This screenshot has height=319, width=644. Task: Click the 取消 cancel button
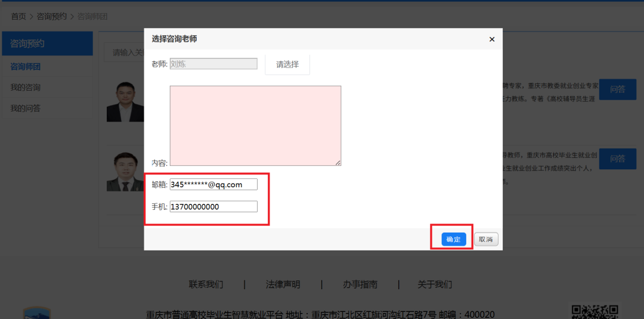click(x=486, y=239)
